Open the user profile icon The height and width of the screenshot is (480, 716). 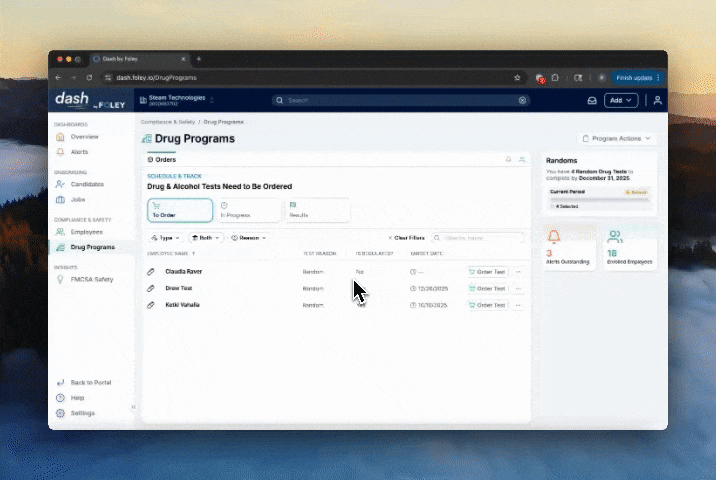(657, 101)
